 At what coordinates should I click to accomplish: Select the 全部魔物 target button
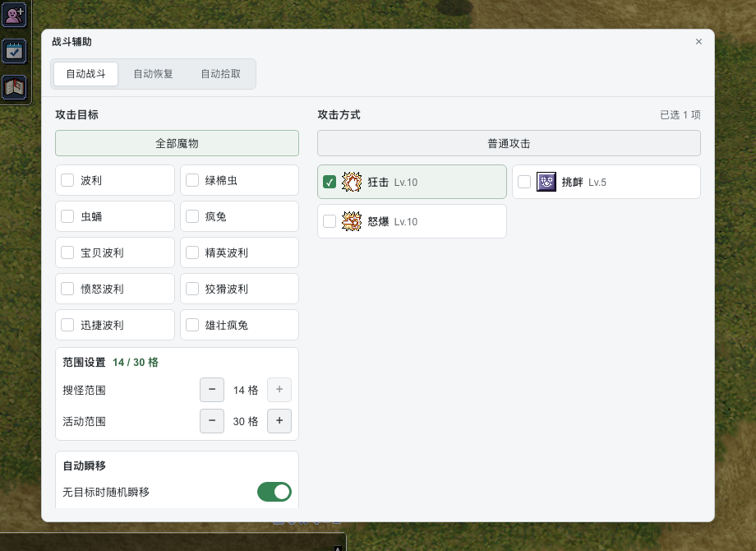(x=177, y=143)
